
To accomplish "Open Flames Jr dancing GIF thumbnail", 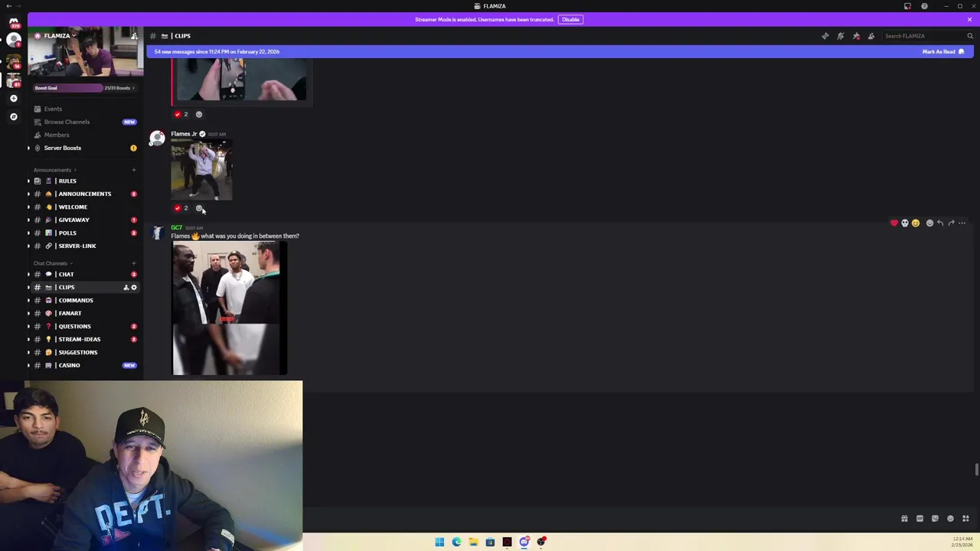I will (201, 170).
